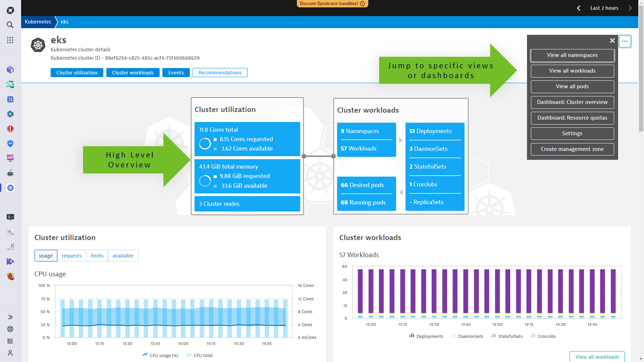
Task: Select View all pods
Action: (x=572, y=87)
